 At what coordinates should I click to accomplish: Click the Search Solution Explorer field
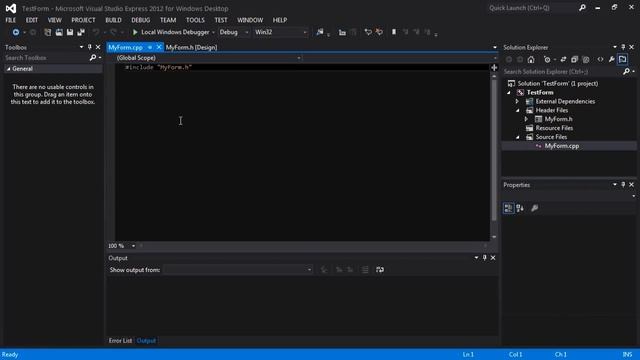(562, 72)
